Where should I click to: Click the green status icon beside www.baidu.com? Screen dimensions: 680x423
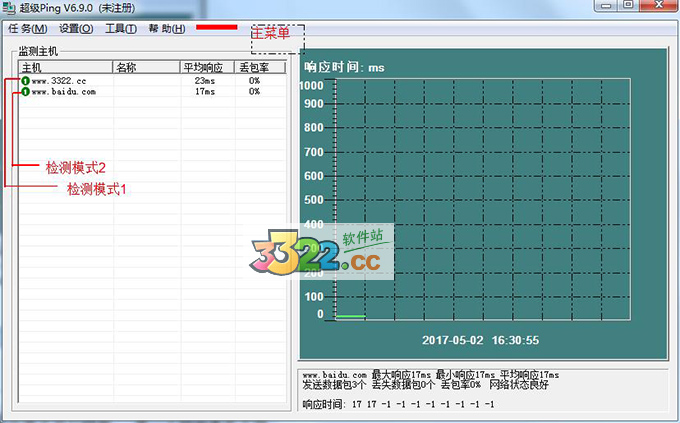click(x=25, y=91)
